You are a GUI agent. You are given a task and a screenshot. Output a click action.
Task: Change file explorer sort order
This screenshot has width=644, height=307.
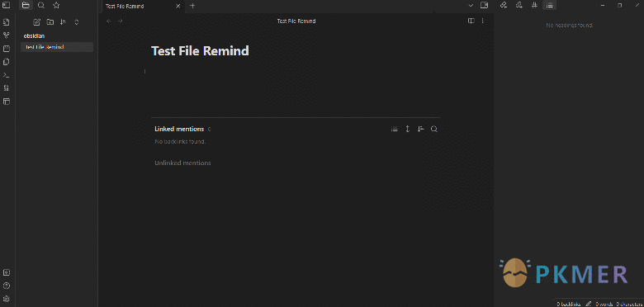click(x=63, y=22)
